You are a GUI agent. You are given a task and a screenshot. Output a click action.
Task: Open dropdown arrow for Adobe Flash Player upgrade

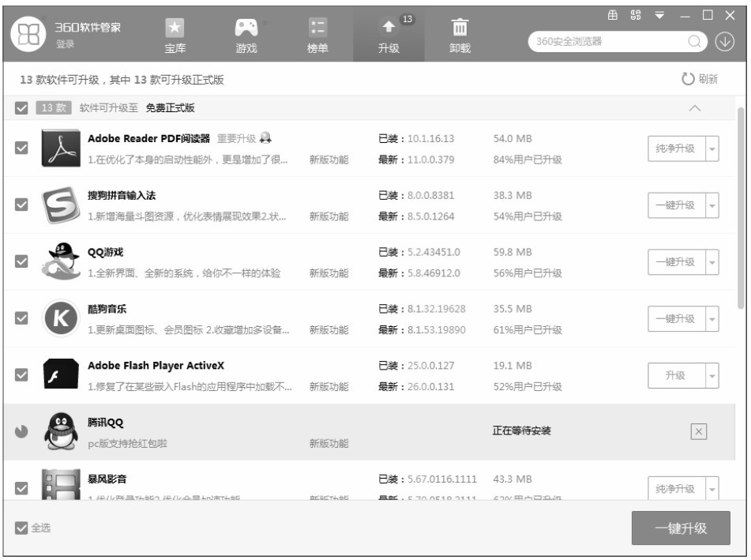tap(712, 375)
